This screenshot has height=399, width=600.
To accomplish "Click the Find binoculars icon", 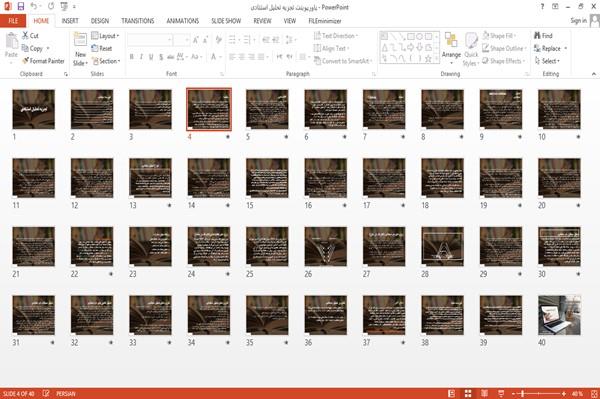I will pos(537,36).
